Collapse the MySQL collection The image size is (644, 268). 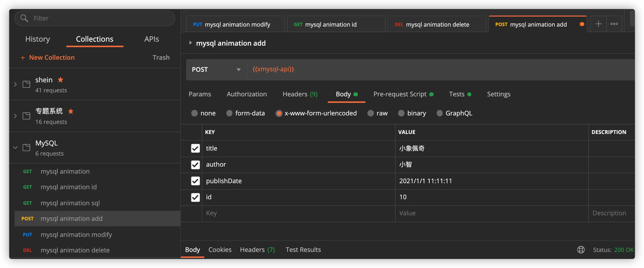[15, 148]
